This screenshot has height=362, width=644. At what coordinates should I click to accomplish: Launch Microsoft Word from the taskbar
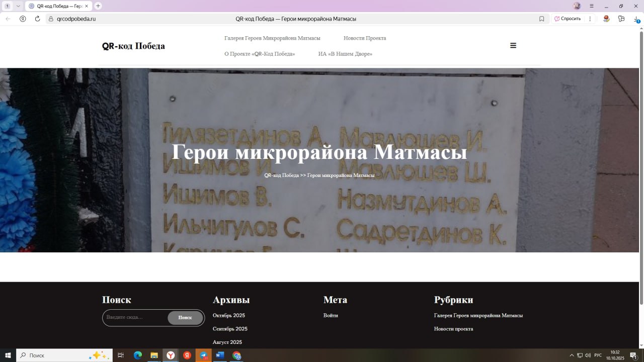pos(220,355)
